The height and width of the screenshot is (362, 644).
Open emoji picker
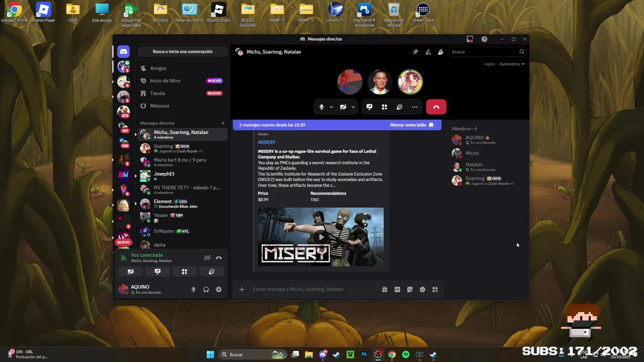[423, 290]
